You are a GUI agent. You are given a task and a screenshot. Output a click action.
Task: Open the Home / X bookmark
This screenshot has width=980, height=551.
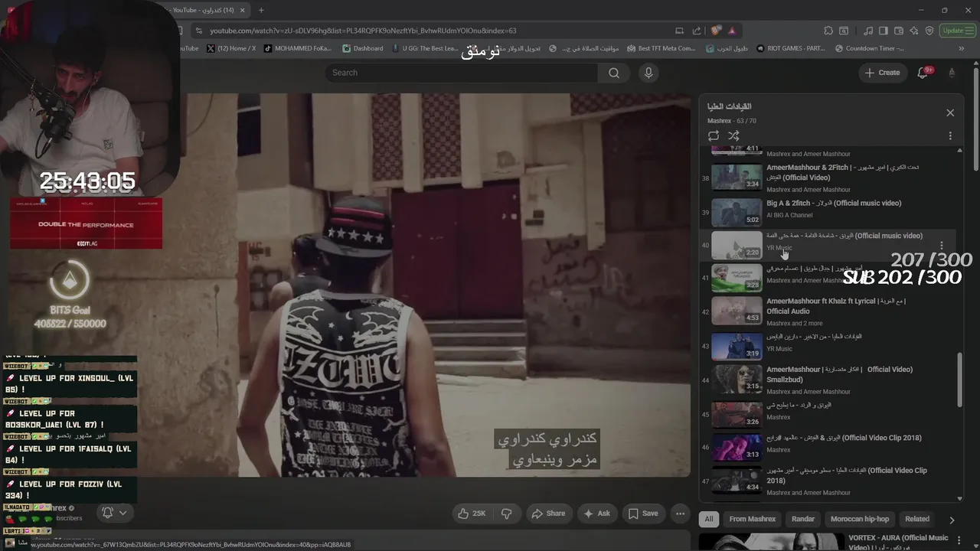coord(231,48)
